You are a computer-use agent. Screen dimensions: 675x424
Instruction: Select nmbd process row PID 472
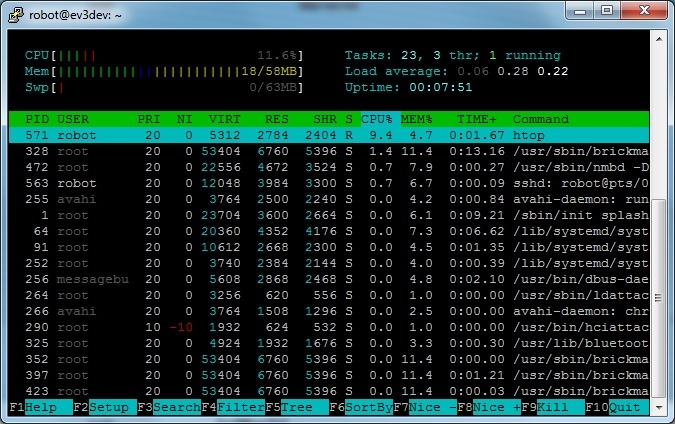click(x=329, y=167)
